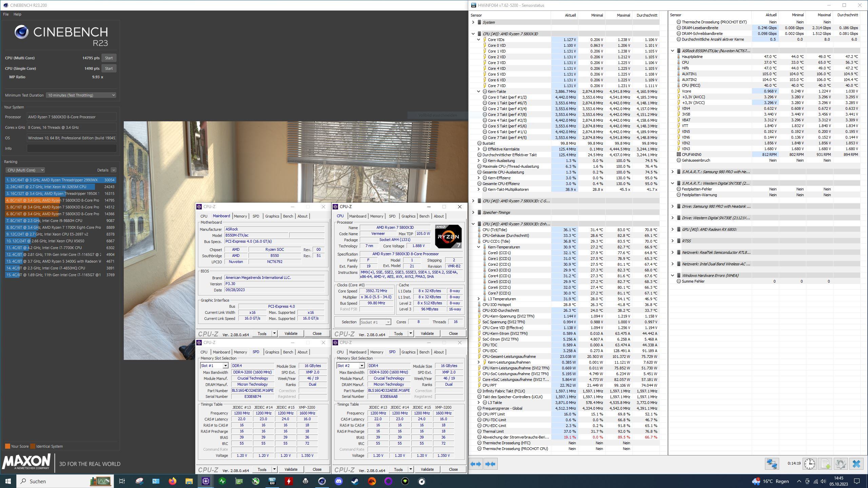Open Firefox from the taskbar

pyautogui.click(x=173, y=481)
